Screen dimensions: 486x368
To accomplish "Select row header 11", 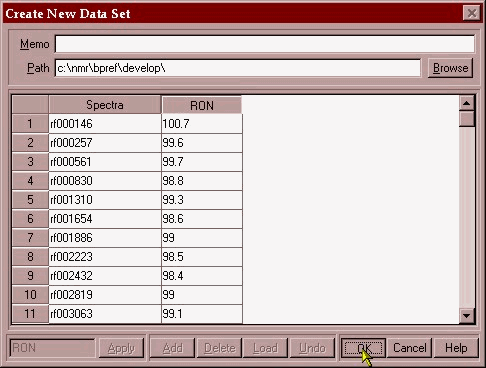I will click(x=30, y=314).
